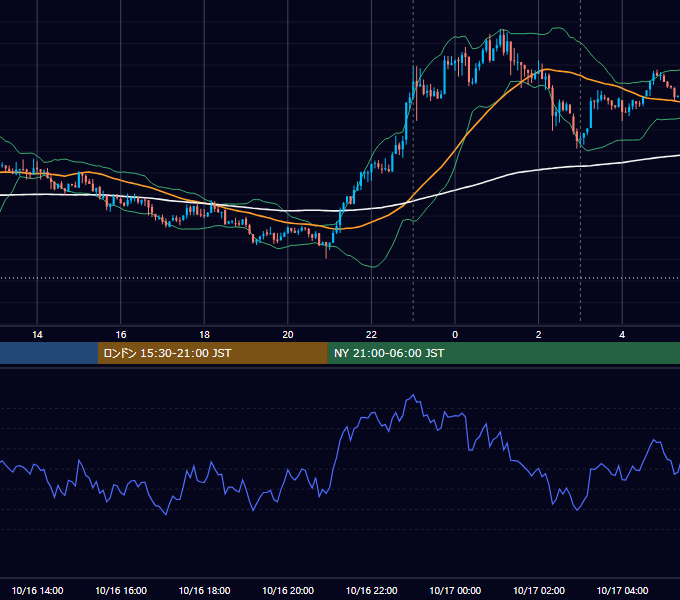Click the 20 hour label on price axis

tap(288, 335)
